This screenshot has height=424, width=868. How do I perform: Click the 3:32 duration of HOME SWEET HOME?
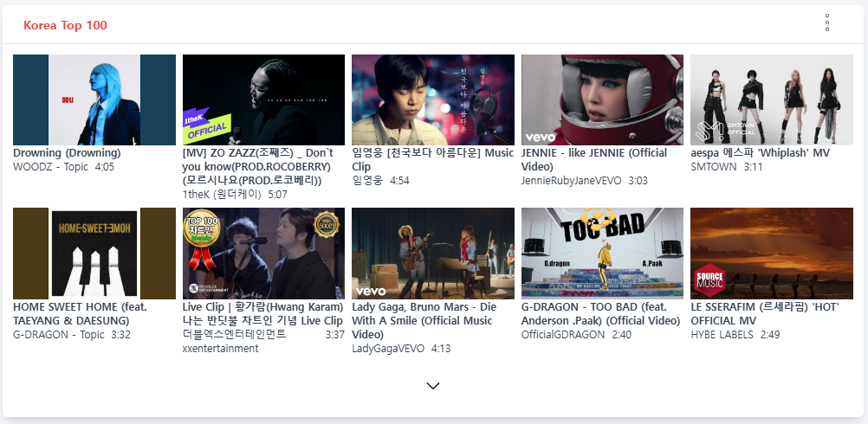tap(120, 335)
